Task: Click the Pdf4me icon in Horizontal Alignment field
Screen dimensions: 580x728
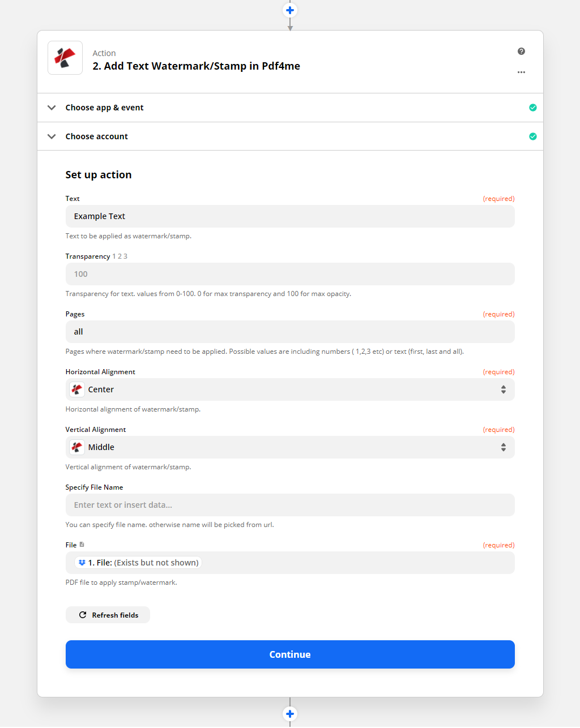Action: tap(77, 389)
